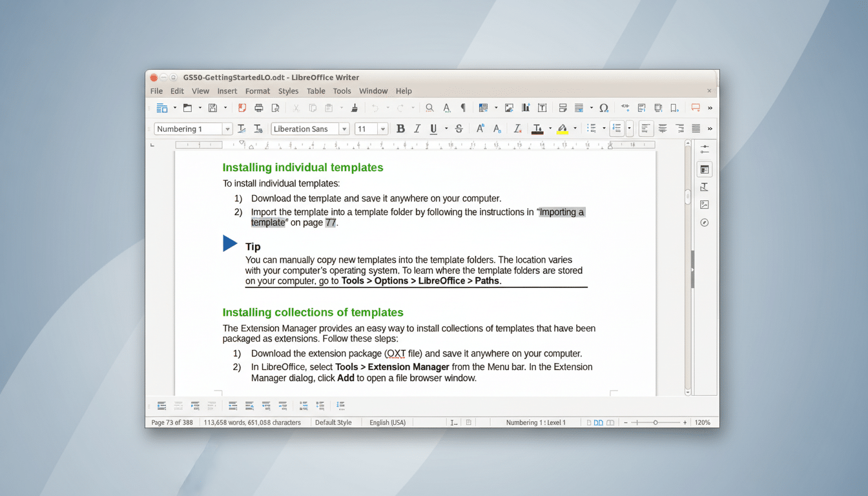Expand the highlighting color dropdown
This screenshot has height=496, width=868.
tap(575, 129)
